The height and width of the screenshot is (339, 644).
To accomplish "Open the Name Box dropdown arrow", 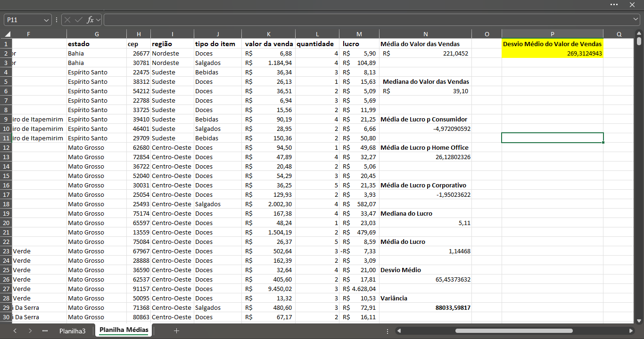I will coord(46,20).
